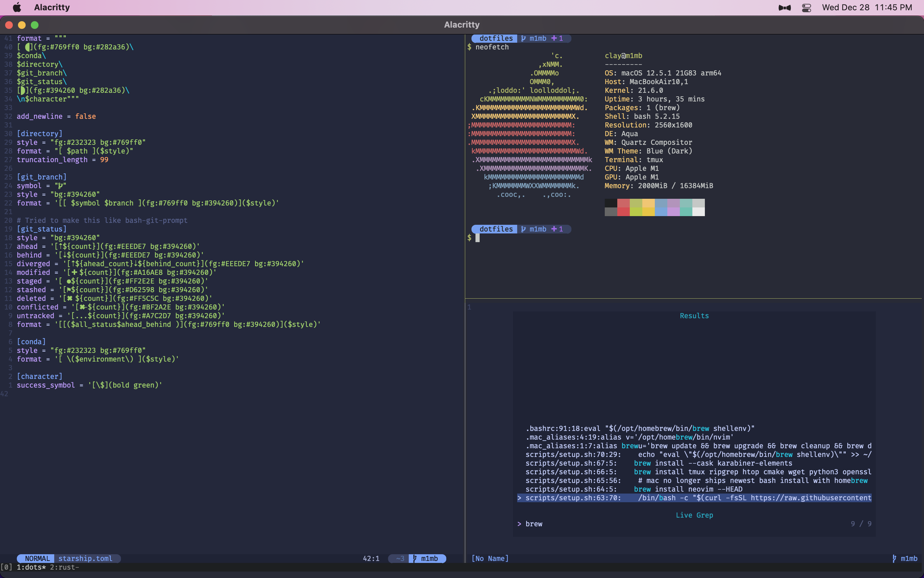Image resolution: width=924 pixels, height=578 pixels.
Task: Select the .mac_aliases:4:19 grep result
Action: [x=629, y=437]
